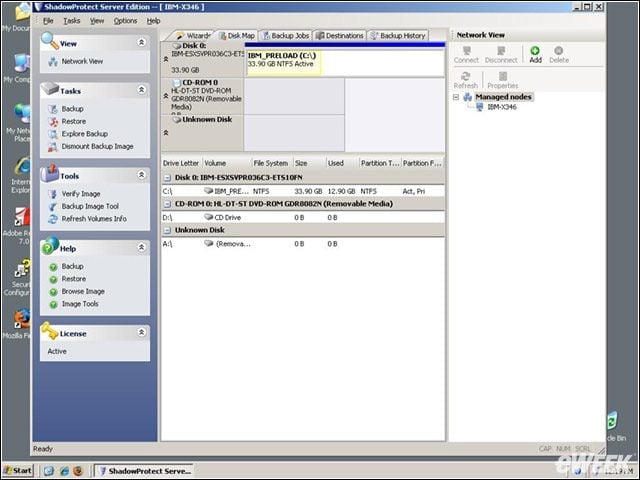Collapse the Tools panel
This screenshot has height=480, width=640.
[141, 175]
